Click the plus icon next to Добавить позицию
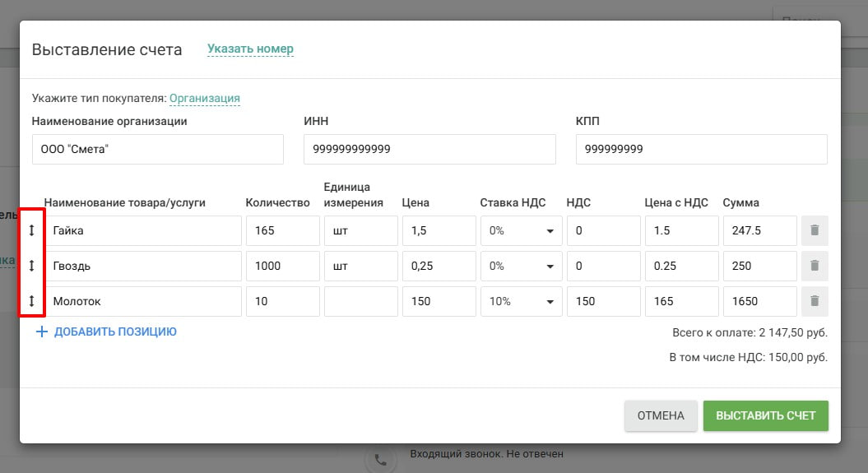 (41, 332)
